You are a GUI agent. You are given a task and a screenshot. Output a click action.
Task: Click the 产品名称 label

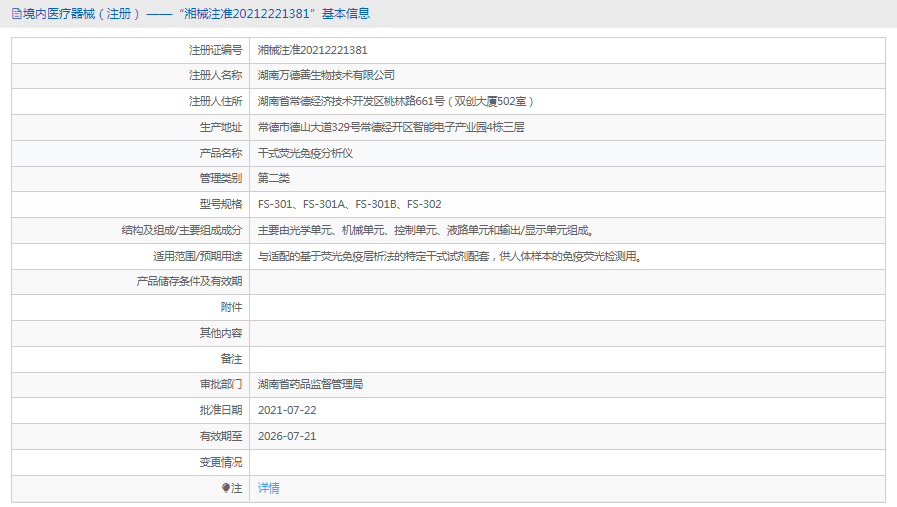221,153
